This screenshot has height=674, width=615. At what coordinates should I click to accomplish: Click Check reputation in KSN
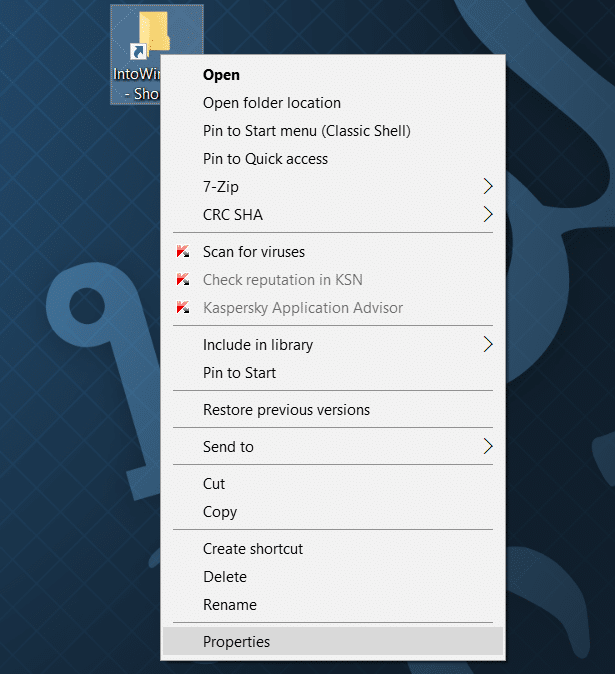(x=333, y=279)
